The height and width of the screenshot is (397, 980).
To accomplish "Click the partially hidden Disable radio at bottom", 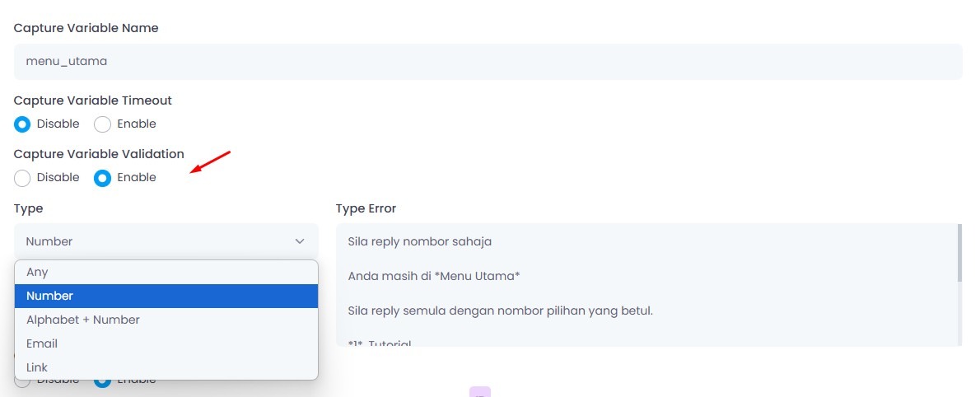I will (x=22, y=381).
